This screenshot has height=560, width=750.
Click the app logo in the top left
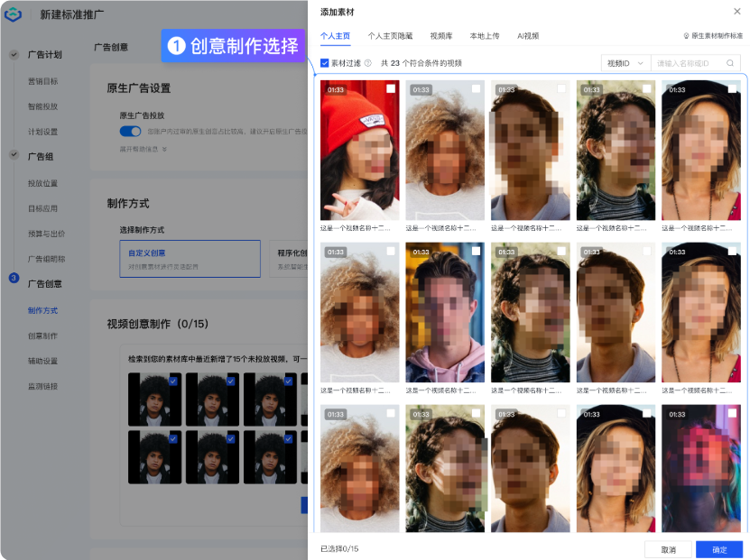(13, 14)
